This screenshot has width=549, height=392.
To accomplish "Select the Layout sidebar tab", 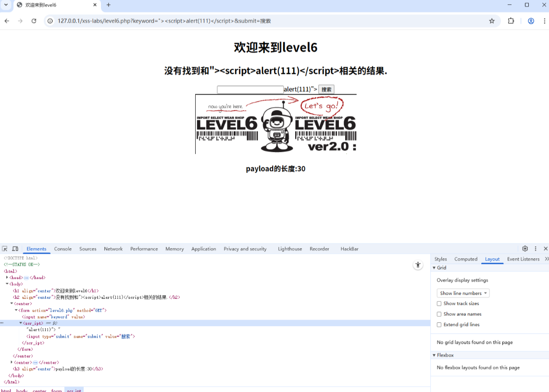I will click(x=492, y=259).
